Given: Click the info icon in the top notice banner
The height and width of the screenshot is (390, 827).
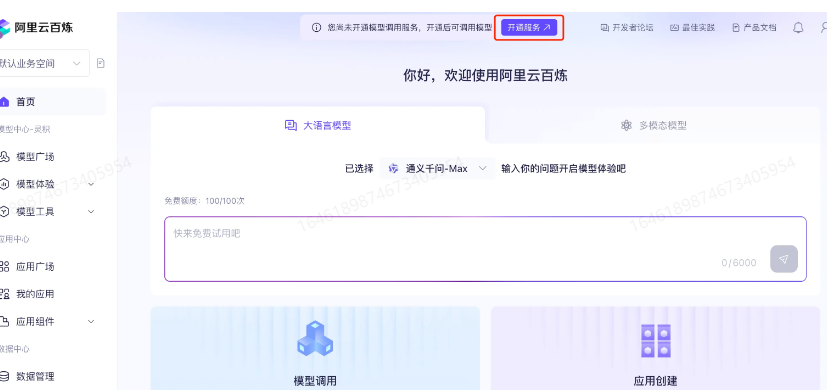Looking at the screenshot, I should click(x=316, y=27).
